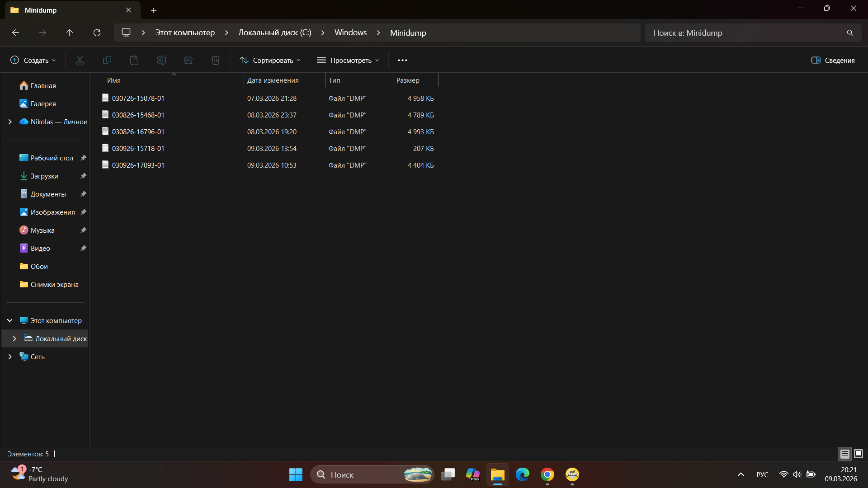Viewport: 868px width, 488px height.
Task: Open the Просмотреть dropdown
Action: 348,60
